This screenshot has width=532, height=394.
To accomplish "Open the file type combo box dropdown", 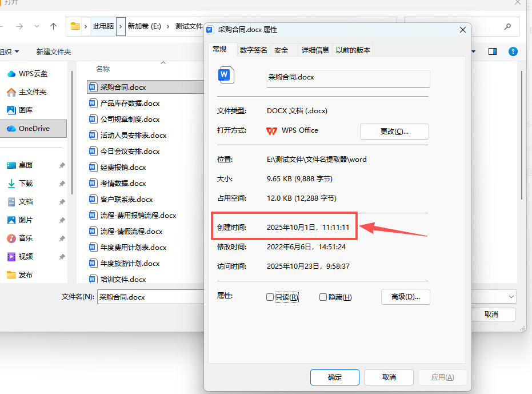I will (x=511, y=297).
